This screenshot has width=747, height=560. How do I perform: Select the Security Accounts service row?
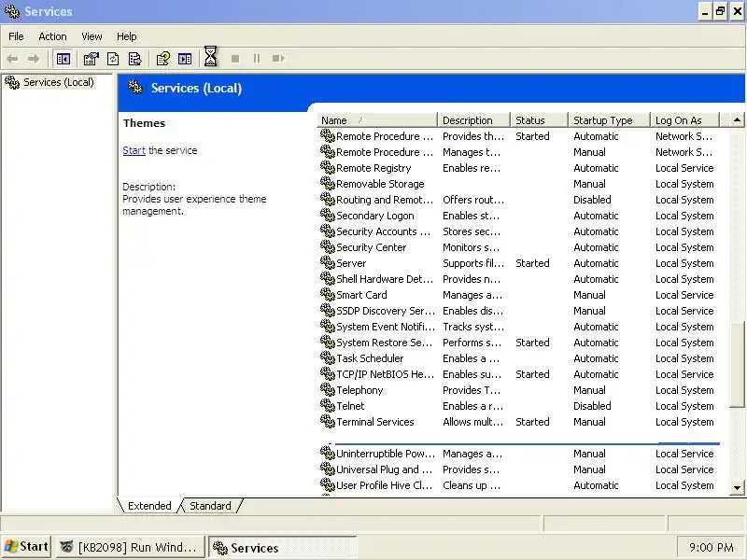click(x=519, y=231)
